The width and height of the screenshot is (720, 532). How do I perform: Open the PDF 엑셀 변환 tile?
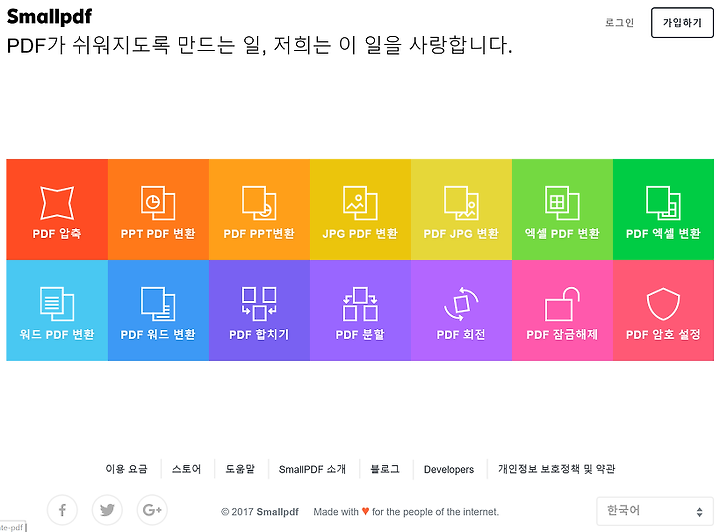pyautogui.click(x=664, y=209)
